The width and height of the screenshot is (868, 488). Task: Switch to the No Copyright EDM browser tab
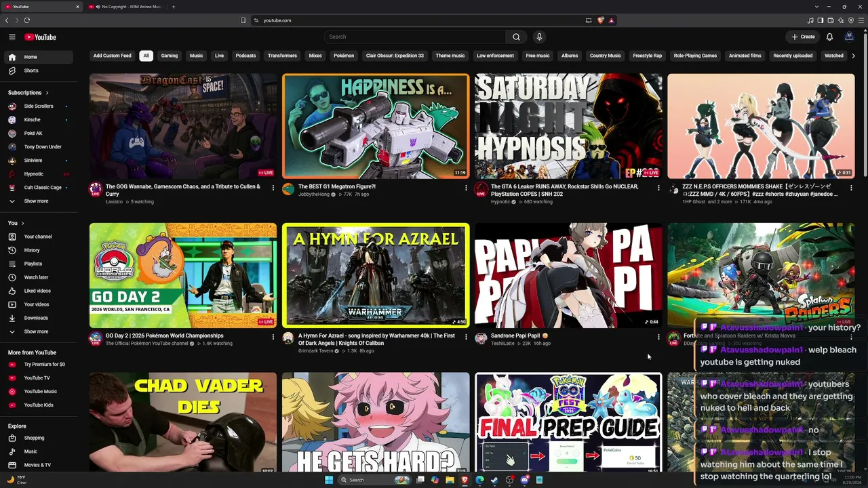click(x=127, y=7)
